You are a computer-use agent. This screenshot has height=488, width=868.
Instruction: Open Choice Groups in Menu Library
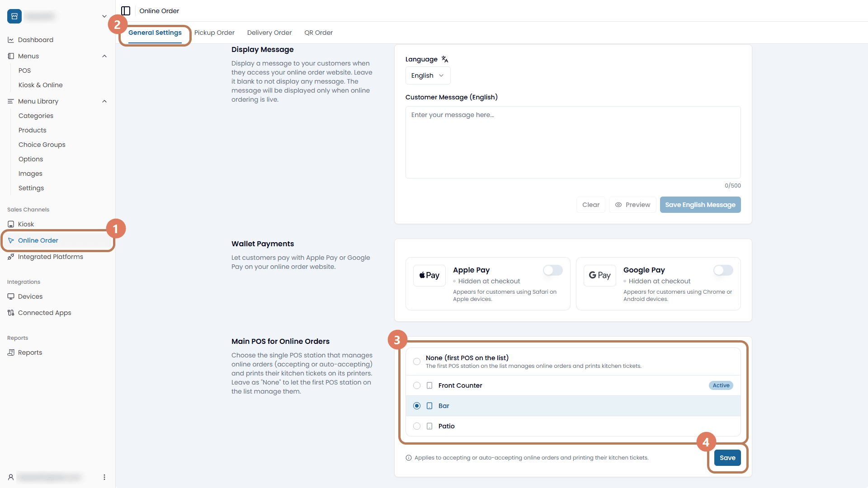[x=42, y=145]
